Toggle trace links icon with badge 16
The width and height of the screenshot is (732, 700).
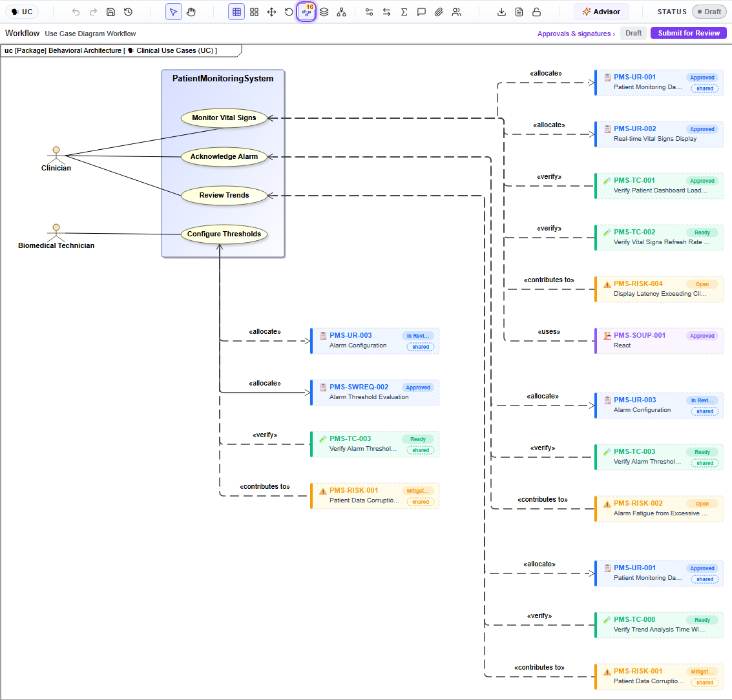(x=307, y=12)
